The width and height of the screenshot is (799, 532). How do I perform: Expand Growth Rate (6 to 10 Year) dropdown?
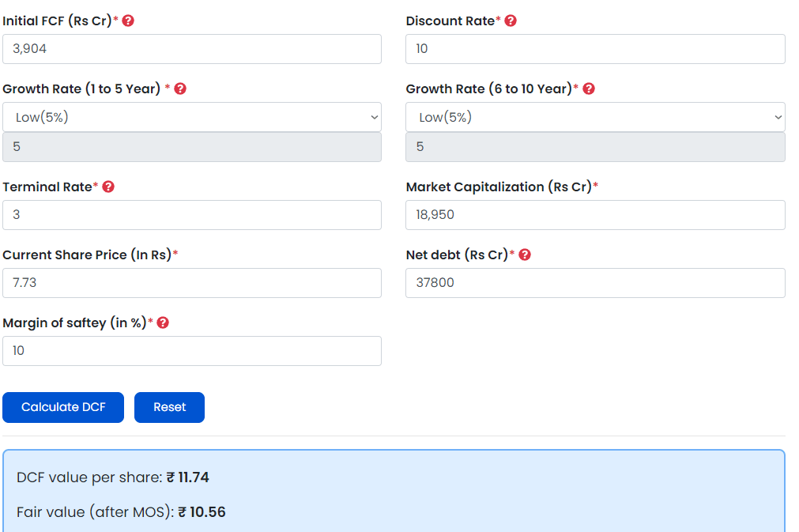point(595,117)
